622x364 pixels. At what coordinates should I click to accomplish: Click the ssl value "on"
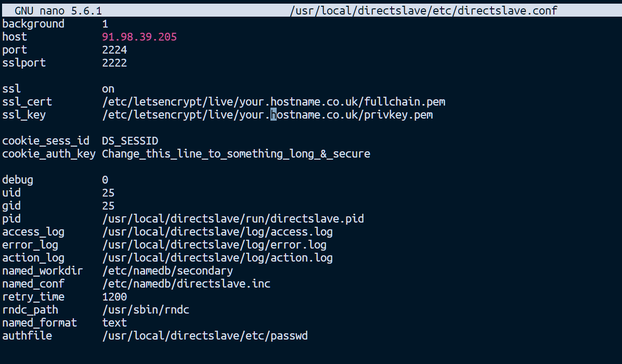pos(108,89)
